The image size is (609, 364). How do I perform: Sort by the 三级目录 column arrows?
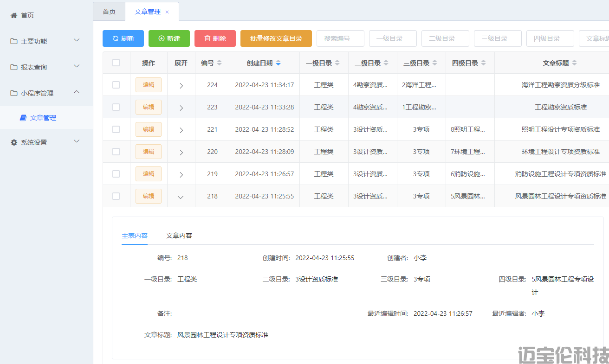coord(435,63)
